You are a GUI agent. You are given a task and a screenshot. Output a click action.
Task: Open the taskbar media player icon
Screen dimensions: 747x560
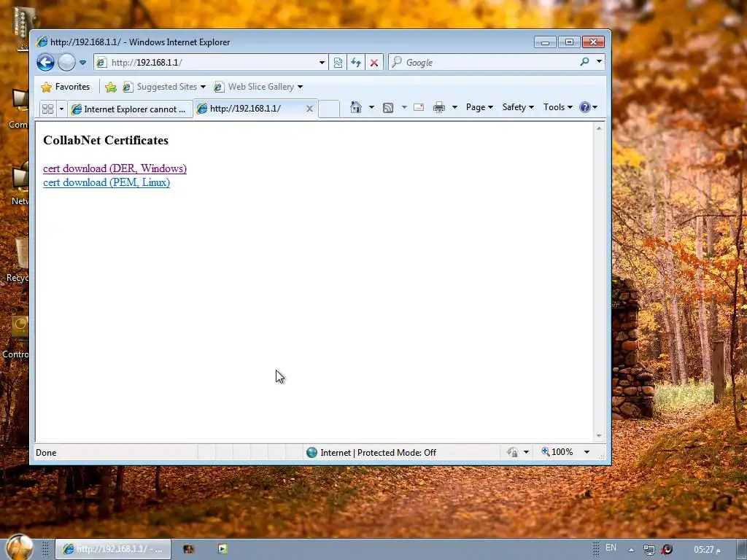(x=222, y=549)
